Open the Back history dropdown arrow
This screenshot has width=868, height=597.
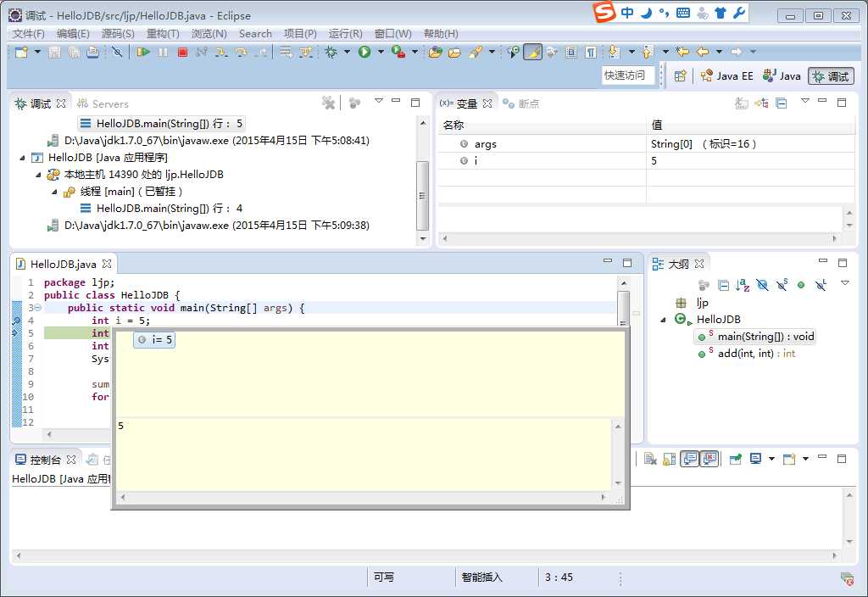point(719,52)
